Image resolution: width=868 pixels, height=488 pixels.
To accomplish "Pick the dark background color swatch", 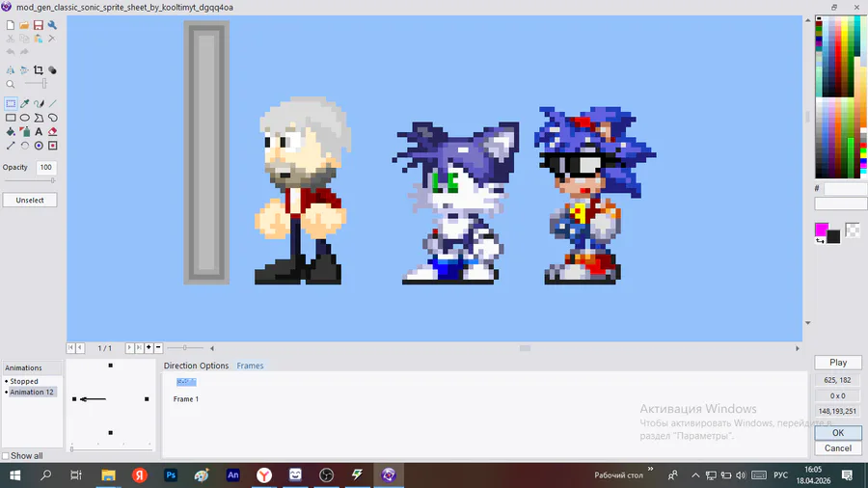I will click(833, 237).
